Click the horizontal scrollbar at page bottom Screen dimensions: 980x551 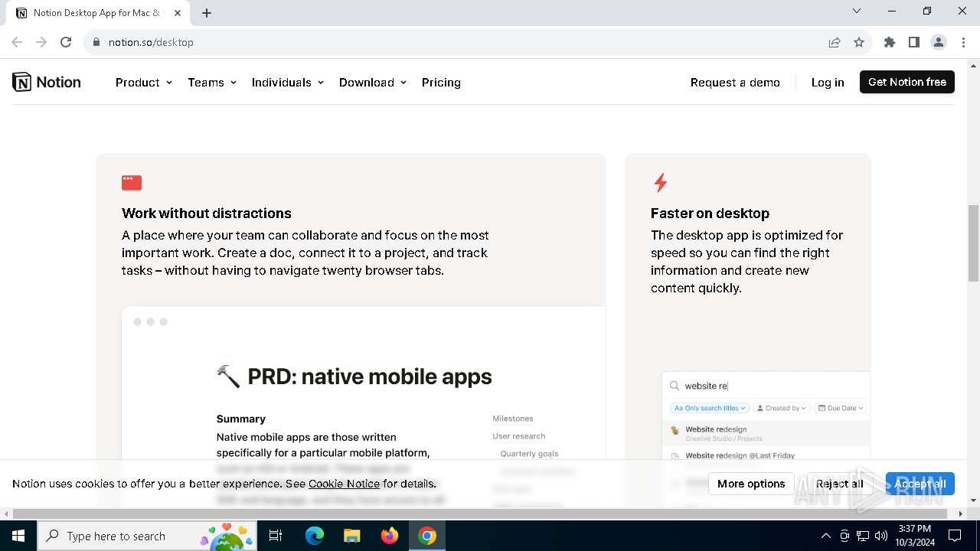coord(479,514)
